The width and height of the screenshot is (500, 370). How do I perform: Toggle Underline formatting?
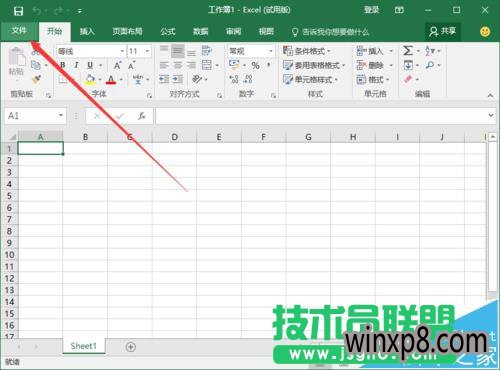tap(90, 65)
